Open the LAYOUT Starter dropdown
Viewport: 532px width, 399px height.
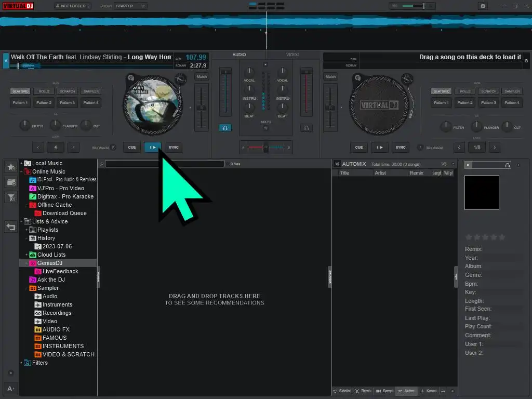(130, 6)
